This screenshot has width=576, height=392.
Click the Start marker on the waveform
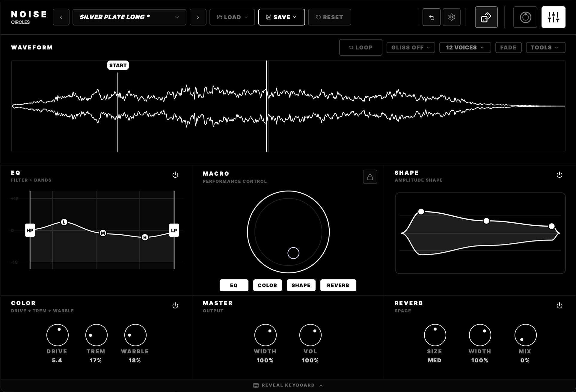point(118,65)
